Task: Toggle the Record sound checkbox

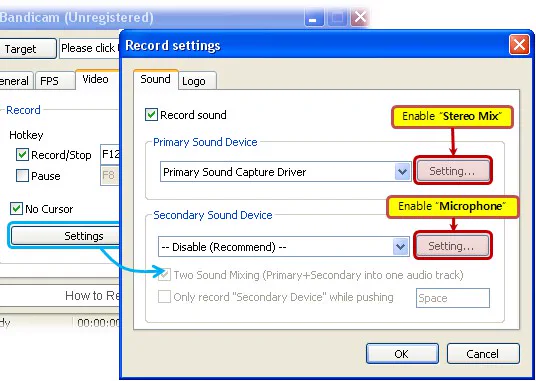Action: pos(151,115)
